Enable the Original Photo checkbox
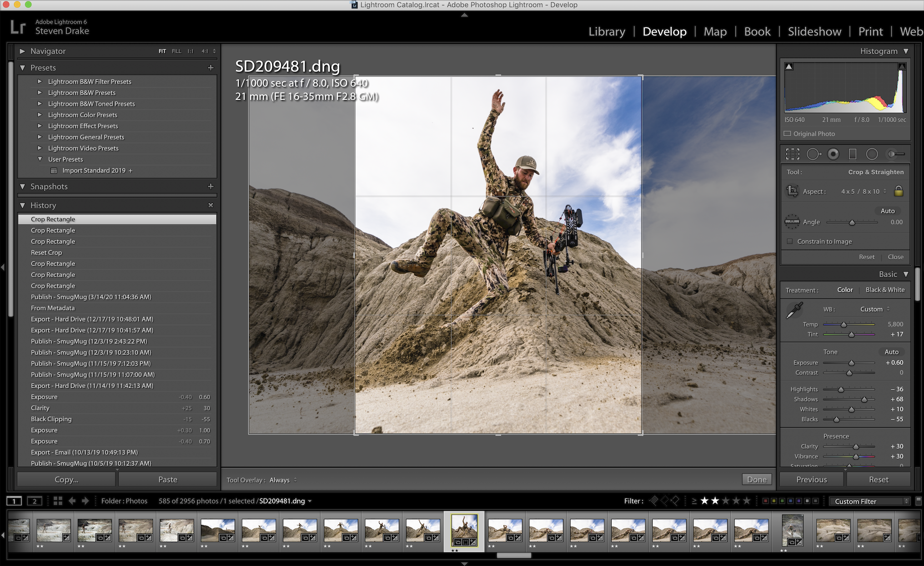This screenshot has height=566, width=924. coord(787,134)
